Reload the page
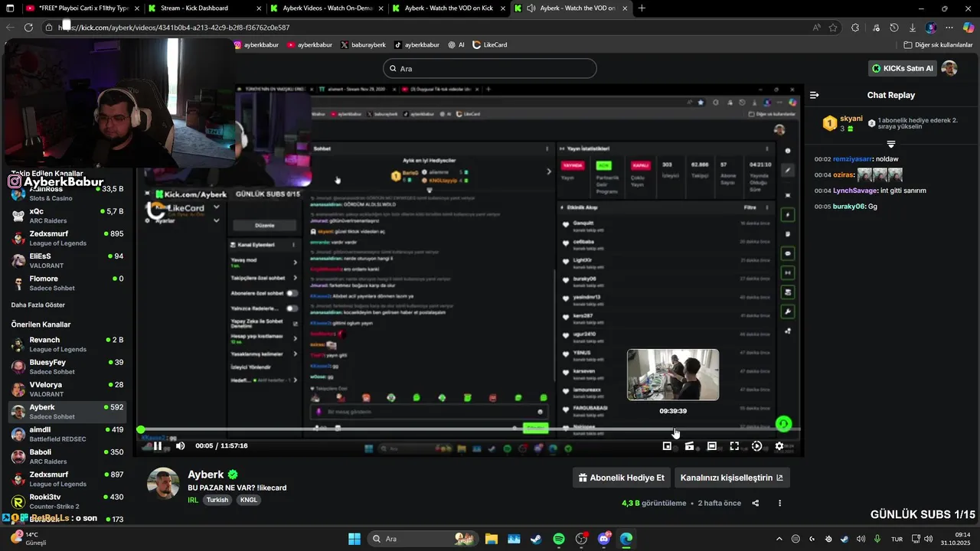 28,28
